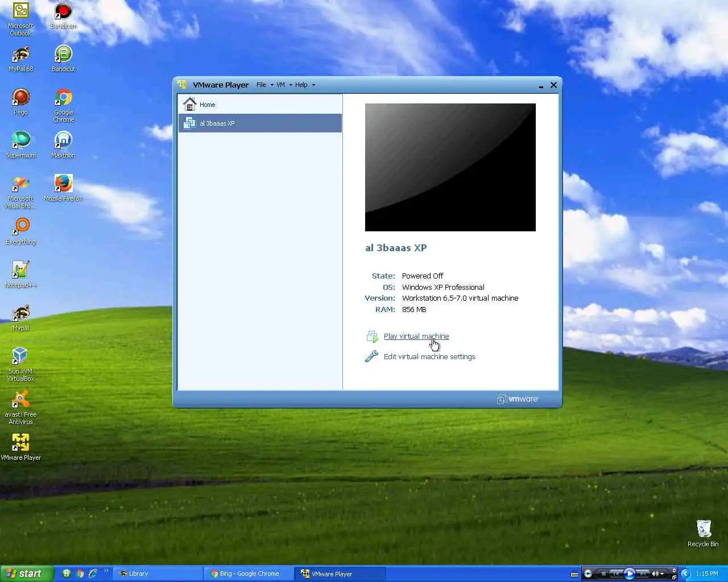Select the Pego desktop icon

tap(20, 102)
